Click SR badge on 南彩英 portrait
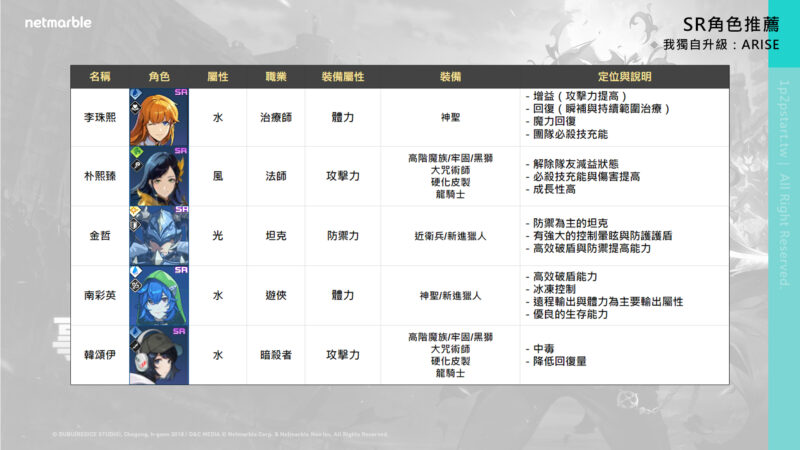The height and width of the screenshot is (450, 800). pyautogui.click(x=181, y=270)
